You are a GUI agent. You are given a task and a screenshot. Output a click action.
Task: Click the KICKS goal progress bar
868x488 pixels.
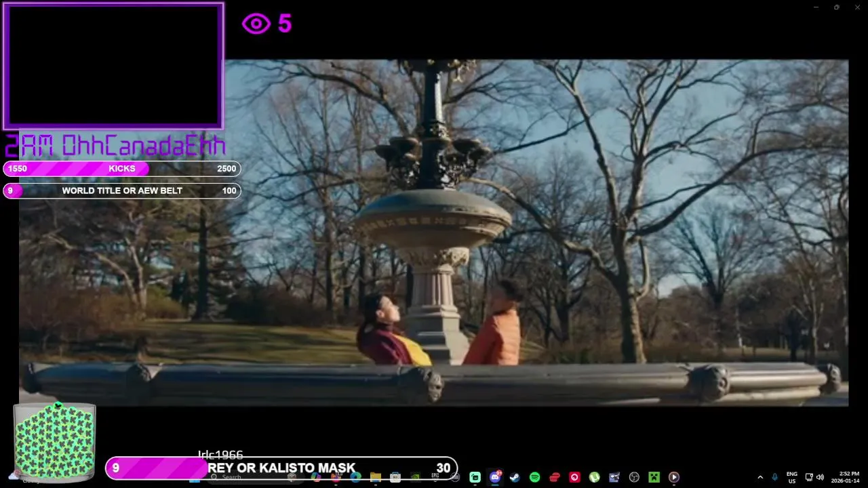(122, 169)
